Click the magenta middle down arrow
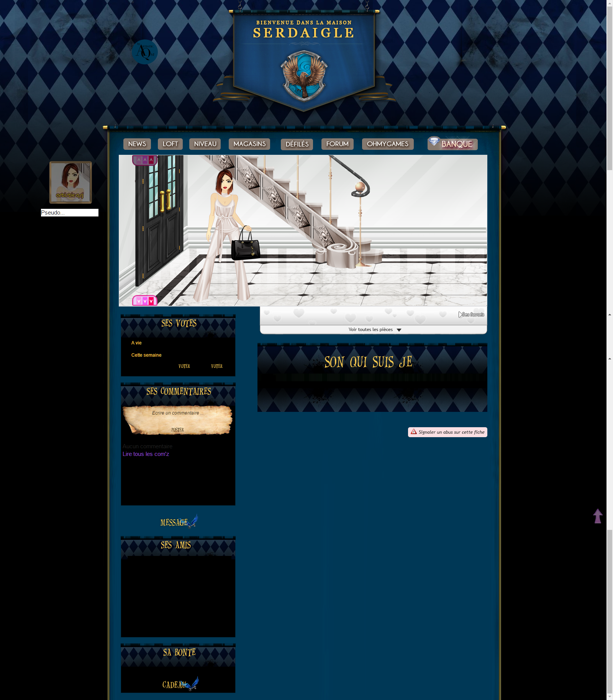This screenshot has width=613, height=700. [145, 301]
